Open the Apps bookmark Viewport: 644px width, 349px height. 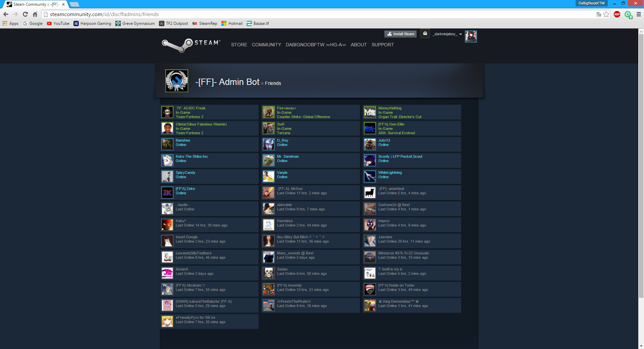click(10, 23)
